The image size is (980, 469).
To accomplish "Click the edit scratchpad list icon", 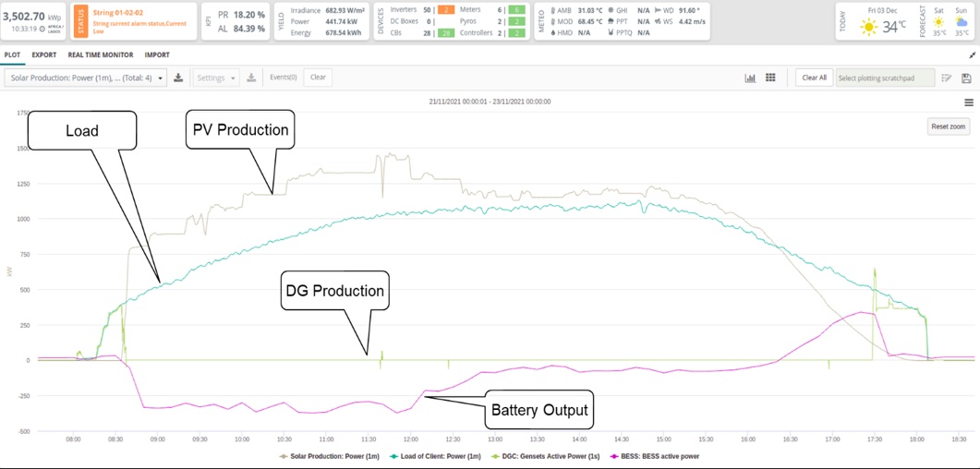I will click(947, 78).
